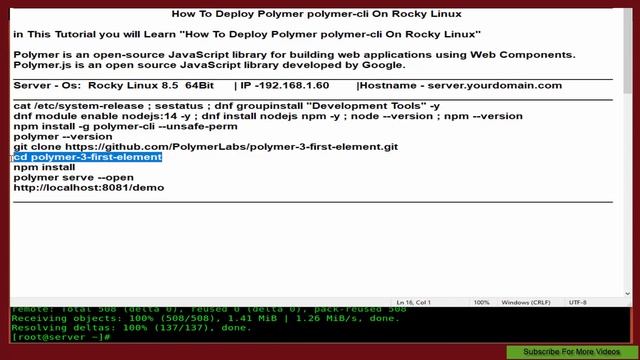Click the 'npm install -g polymer-cli --unsafe-perm' line

click(x=125, y=127)
